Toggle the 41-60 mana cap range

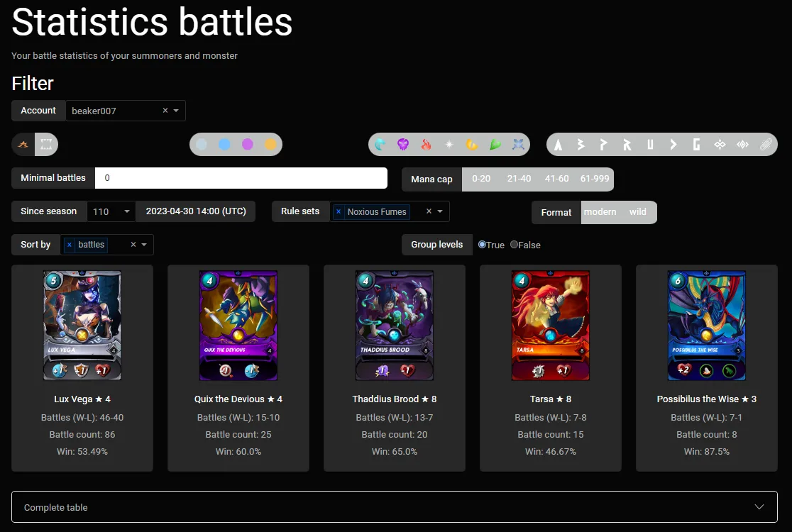click(x=556, y=179)
